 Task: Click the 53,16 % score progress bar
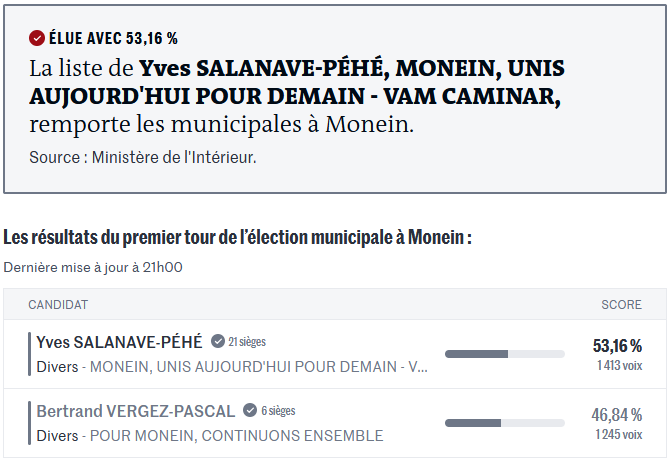(504, 354)
